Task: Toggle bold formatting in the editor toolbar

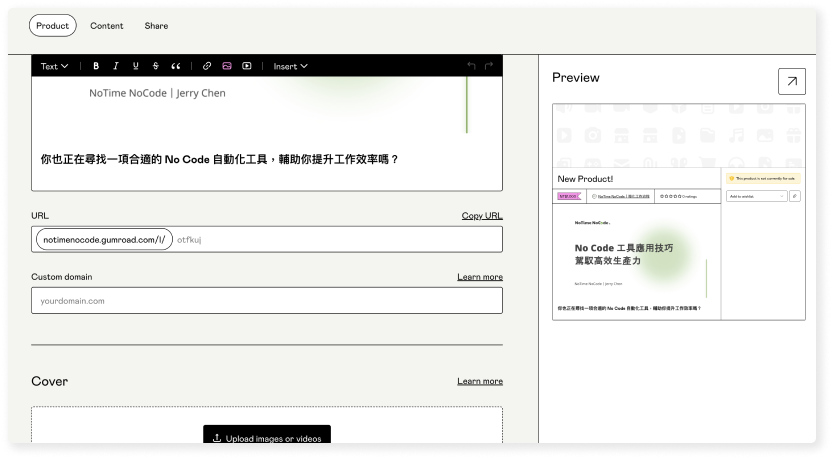Action: click(x=96, y=66)
